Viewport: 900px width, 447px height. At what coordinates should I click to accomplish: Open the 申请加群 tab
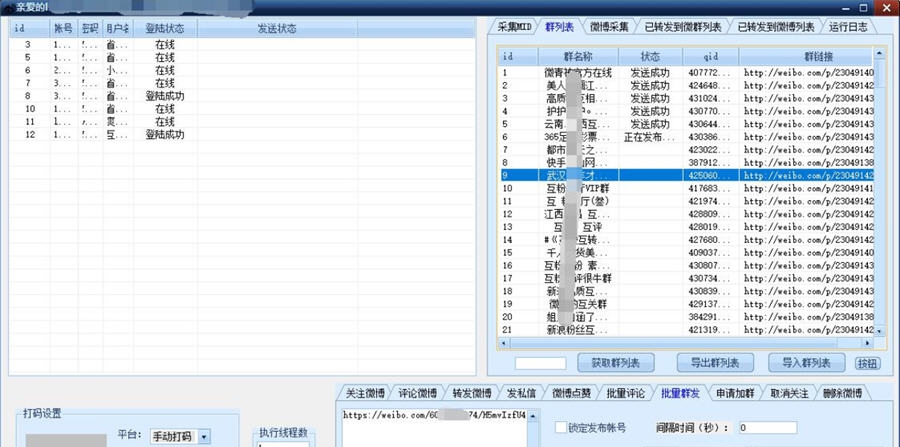[734, 393]
